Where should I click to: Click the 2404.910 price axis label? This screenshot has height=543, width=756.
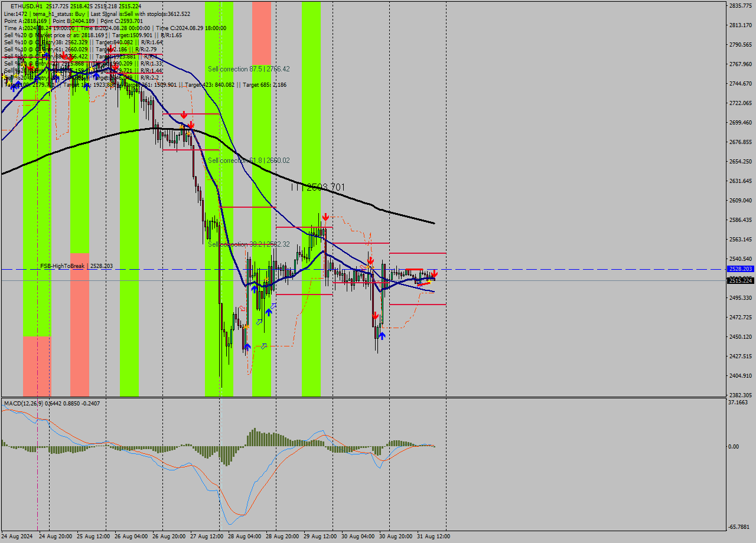click(740, 376)
